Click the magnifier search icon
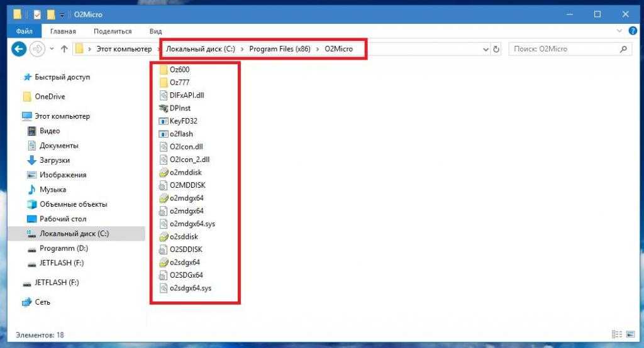 623,49
